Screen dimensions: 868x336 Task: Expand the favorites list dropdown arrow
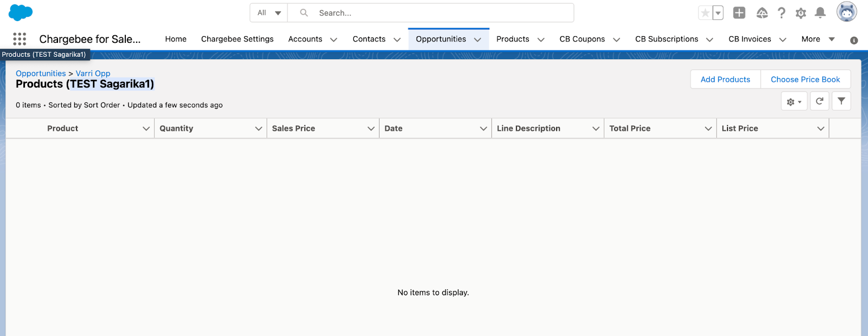click(x=718, y=13)
